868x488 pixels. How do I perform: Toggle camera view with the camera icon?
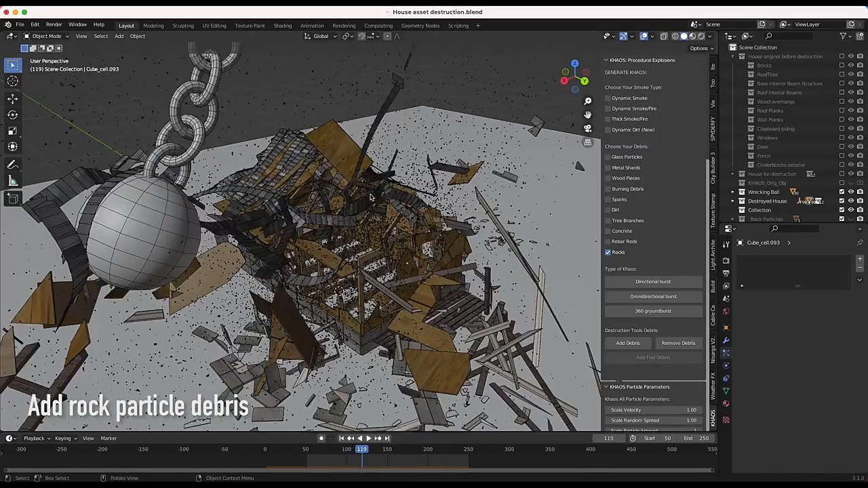click(x=588, y=128)
